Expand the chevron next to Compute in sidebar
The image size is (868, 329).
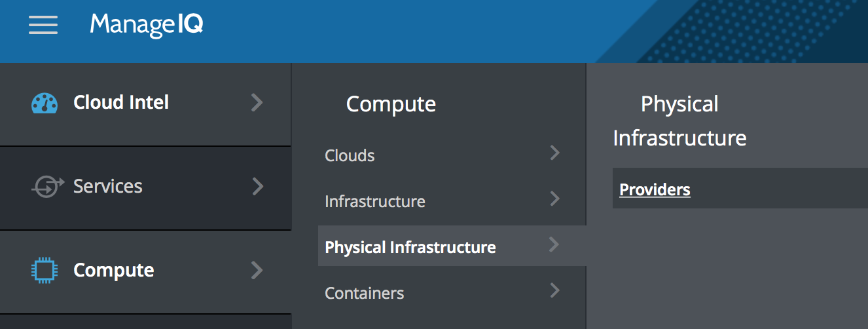257,270
